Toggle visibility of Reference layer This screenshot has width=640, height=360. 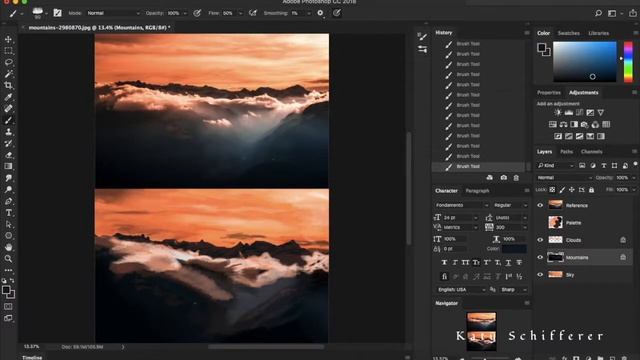tap(540, 205)
